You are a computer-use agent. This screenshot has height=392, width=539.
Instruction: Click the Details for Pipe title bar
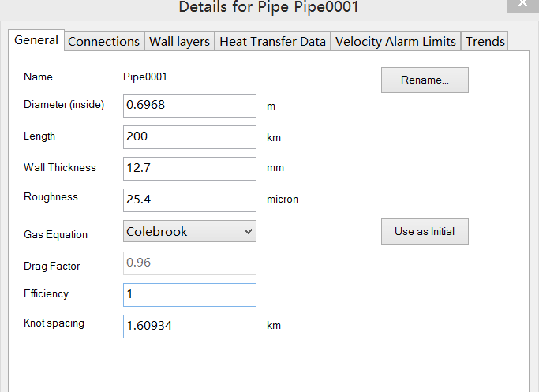point(269,8)
